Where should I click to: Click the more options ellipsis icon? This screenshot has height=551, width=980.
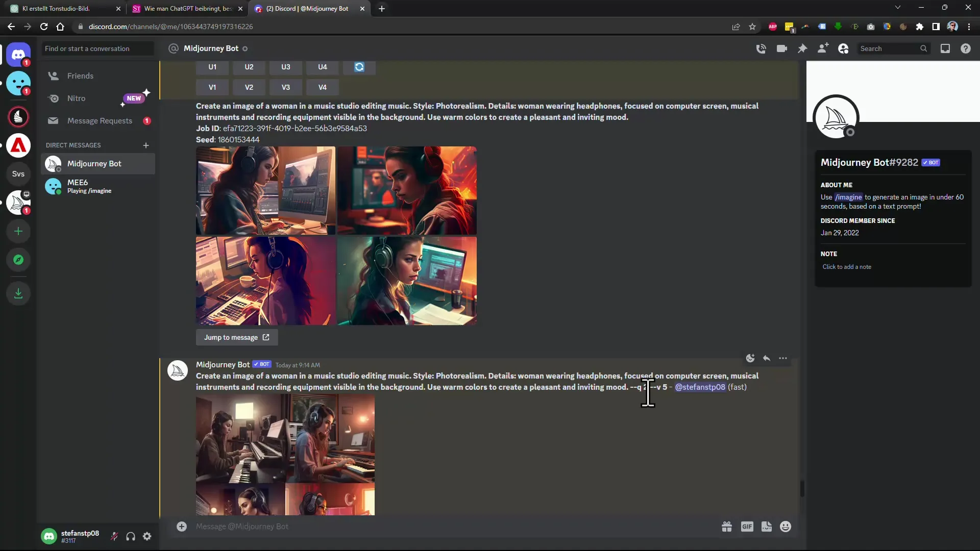(x=783, y=357)
